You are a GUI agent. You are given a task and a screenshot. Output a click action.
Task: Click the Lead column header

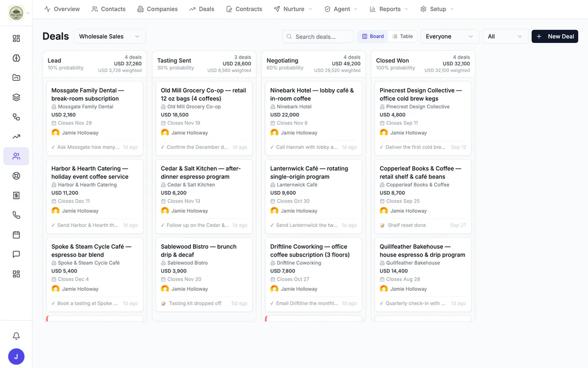click(94, 64)
